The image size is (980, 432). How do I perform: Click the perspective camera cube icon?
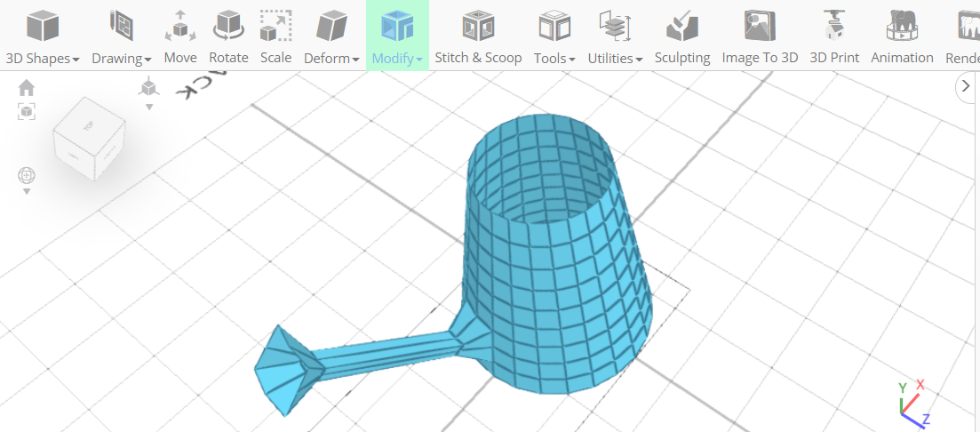(x=148, y=87)
